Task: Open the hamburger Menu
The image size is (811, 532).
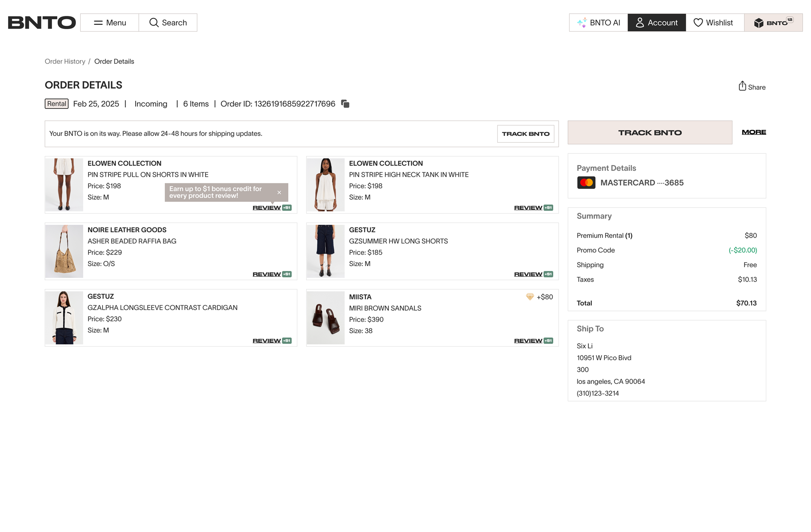Action: tap(109, 23)
